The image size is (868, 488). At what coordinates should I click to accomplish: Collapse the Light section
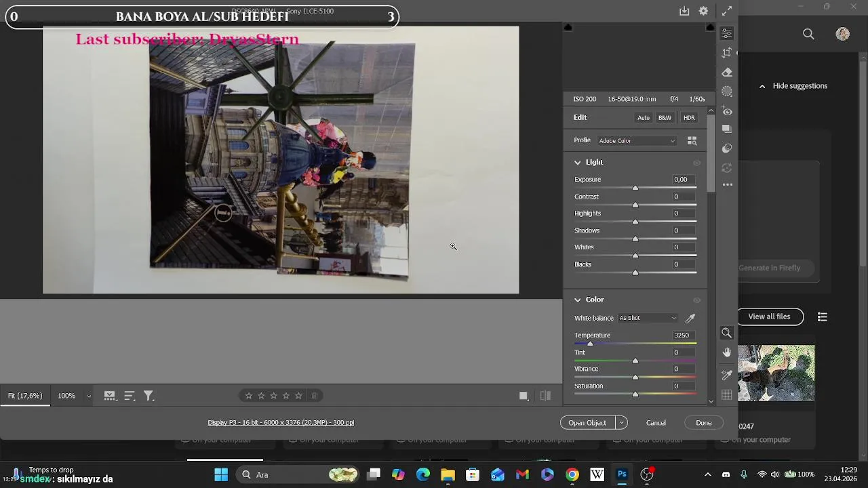[578, 163]
